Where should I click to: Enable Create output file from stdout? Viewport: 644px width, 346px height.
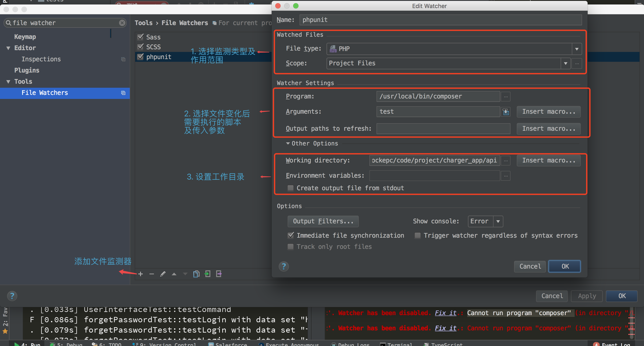tap(290, 188)
